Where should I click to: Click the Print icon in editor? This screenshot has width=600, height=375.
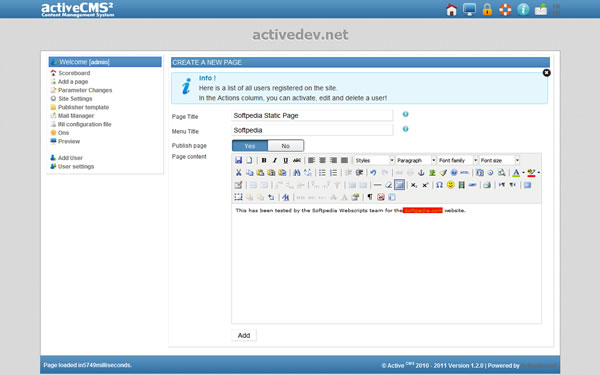pyautogui.click(x=487, y=185)
